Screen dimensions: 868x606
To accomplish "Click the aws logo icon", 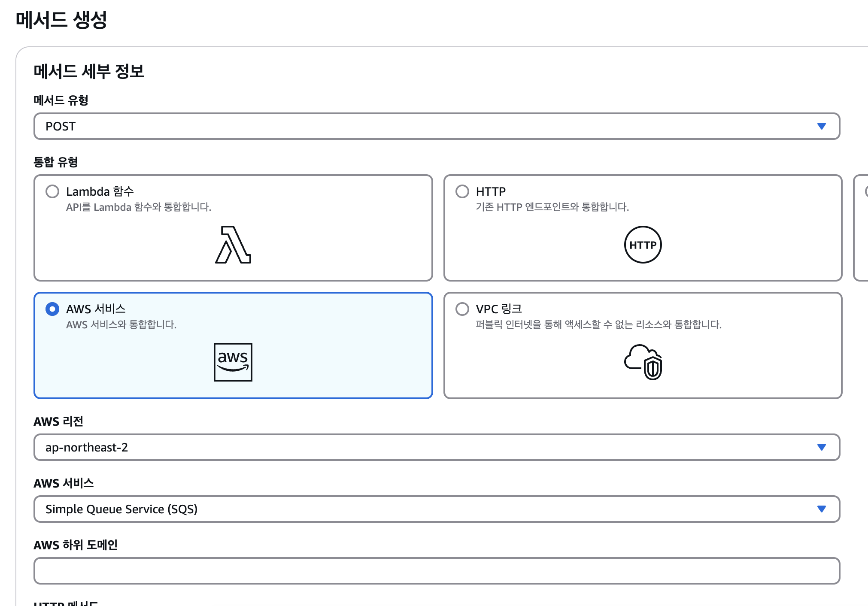I will (233, 362).
